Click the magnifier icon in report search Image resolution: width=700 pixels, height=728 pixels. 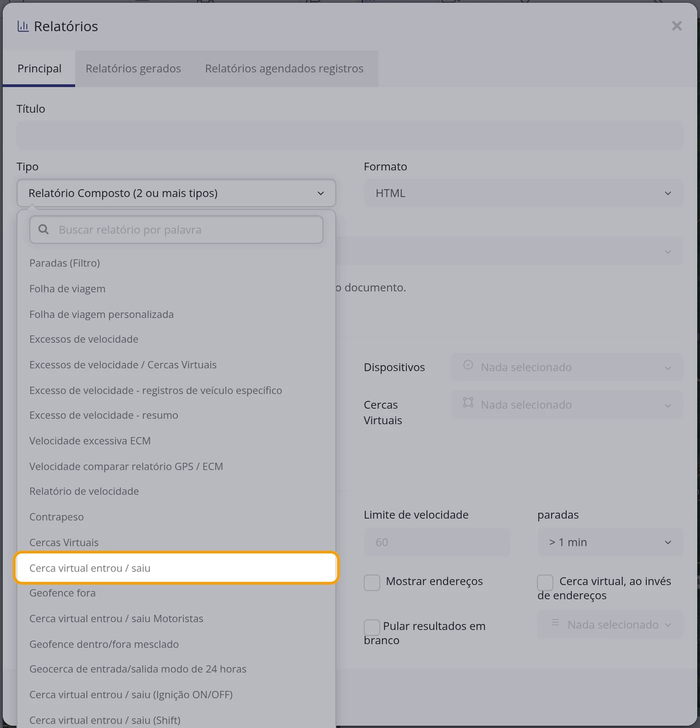(x=43, y=229)
